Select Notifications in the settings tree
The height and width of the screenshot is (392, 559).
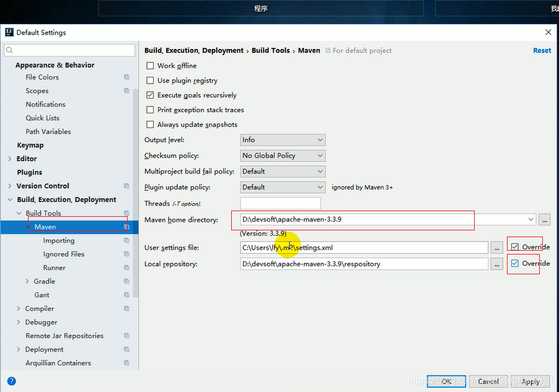(46, 105)
